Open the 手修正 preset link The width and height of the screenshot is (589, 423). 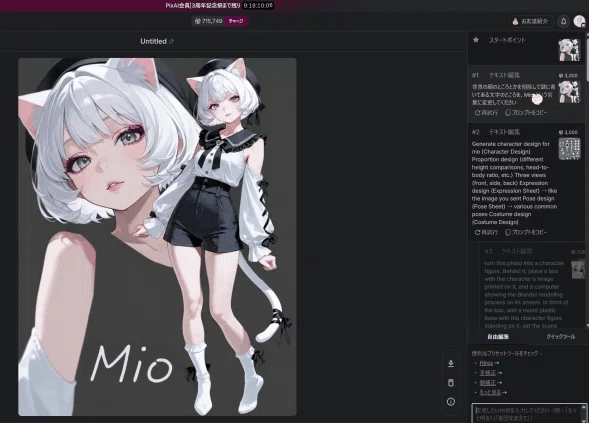(488, 373)
